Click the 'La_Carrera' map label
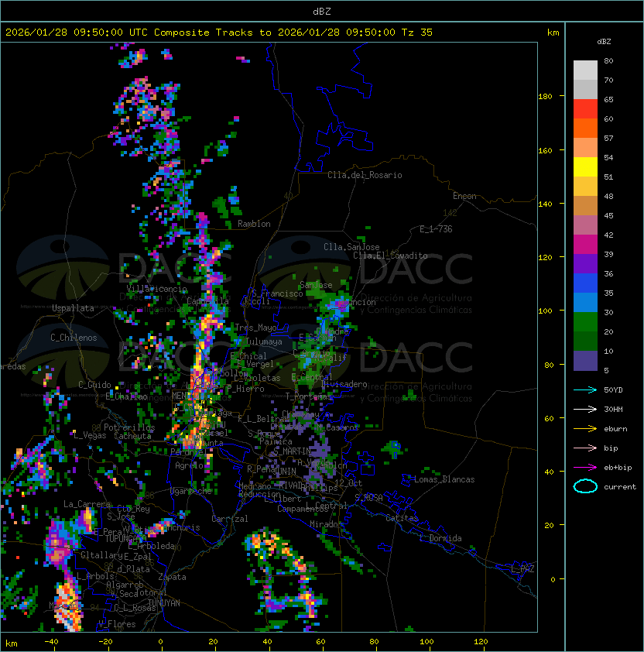The image size is (644, 652). pyautogui.click(x=87, y=504)
